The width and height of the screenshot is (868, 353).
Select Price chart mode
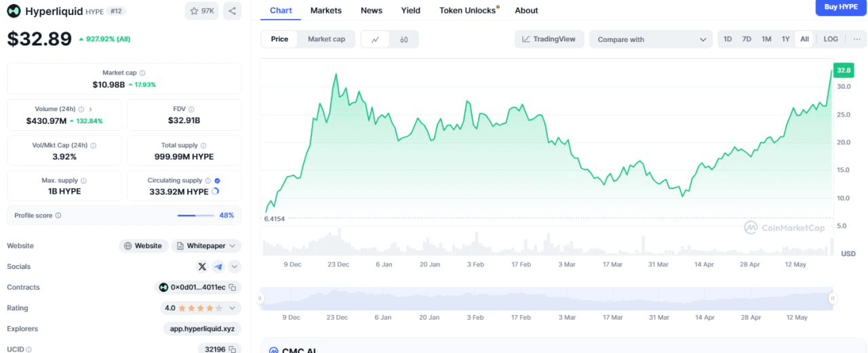279,39
